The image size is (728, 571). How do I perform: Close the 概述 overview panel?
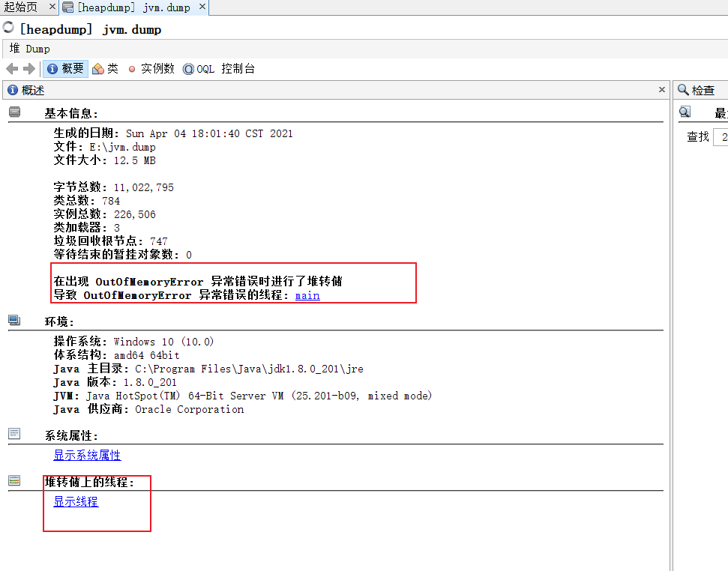pyautogui.click(x=661, y=89)
